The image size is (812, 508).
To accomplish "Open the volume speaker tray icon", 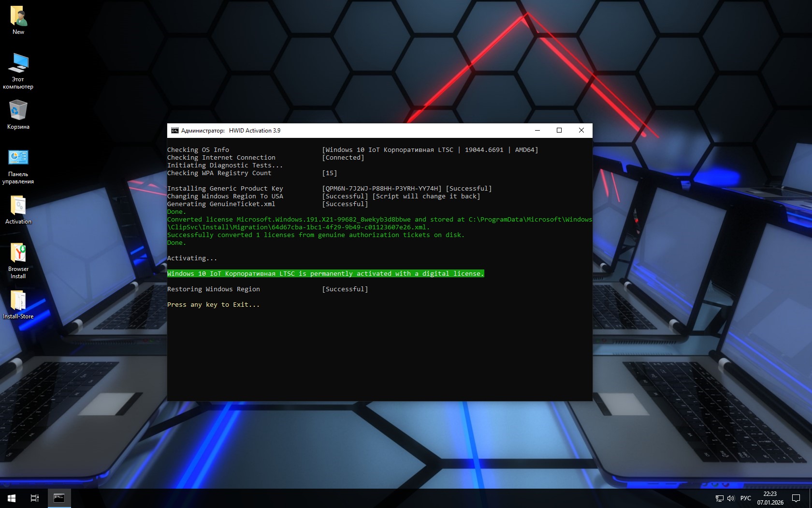I will (731, 498).
